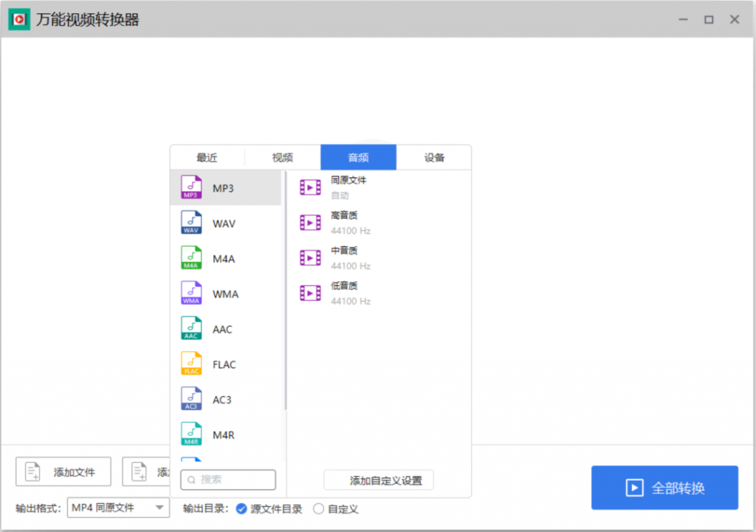Click the M4A format file icon
Screen dimensions: 756x532
point(191,258)
